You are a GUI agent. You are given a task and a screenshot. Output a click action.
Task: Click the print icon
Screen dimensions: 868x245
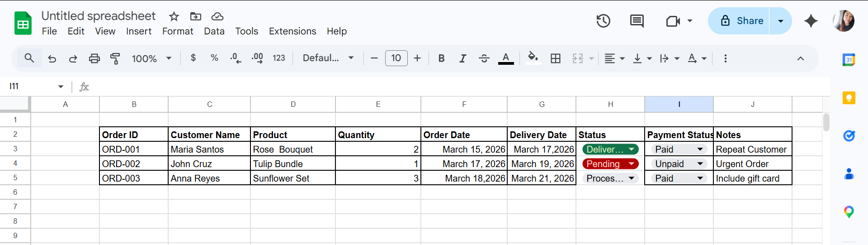point(94,58)
